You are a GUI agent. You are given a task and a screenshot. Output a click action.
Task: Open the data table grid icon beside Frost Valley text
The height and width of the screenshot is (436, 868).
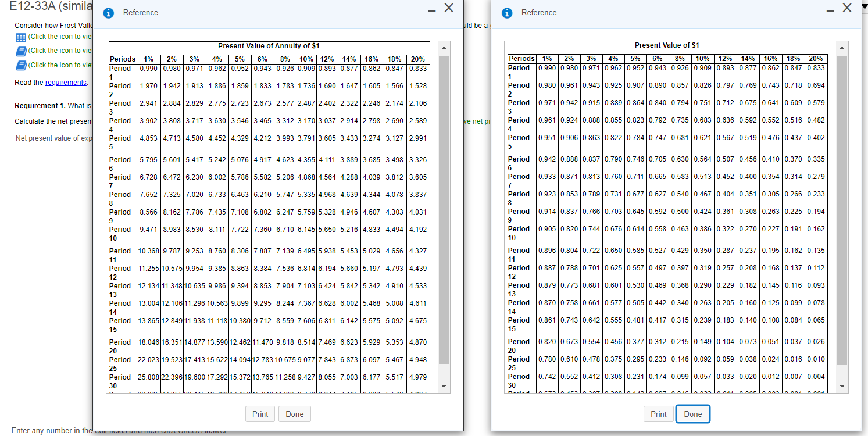20,37
